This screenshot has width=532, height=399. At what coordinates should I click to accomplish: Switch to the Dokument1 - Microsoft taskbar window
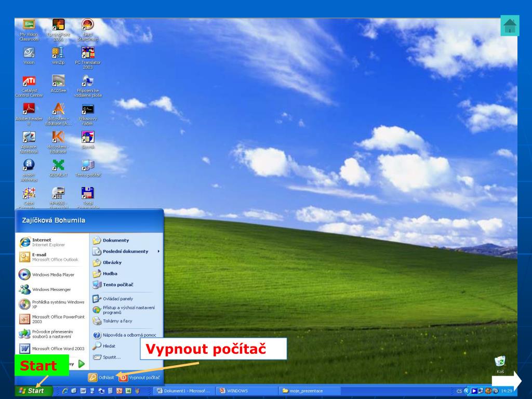point(183,391)
